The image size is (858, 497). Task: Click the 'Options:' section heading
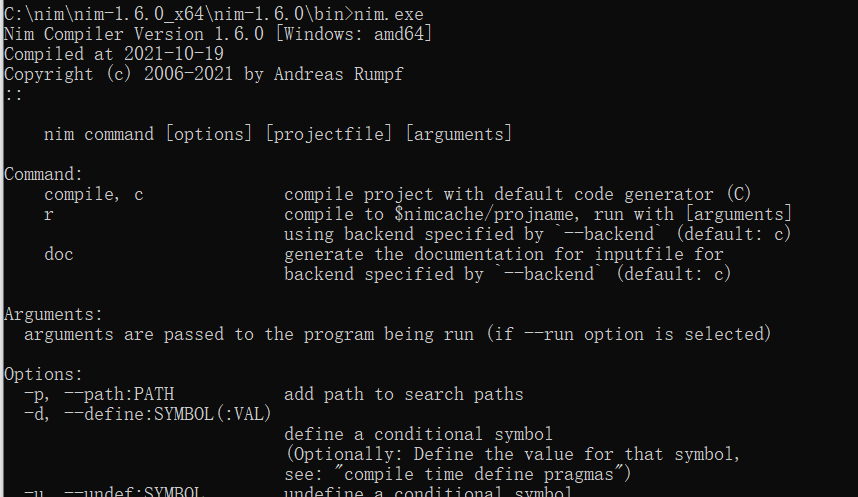click(x=44, y=374)
